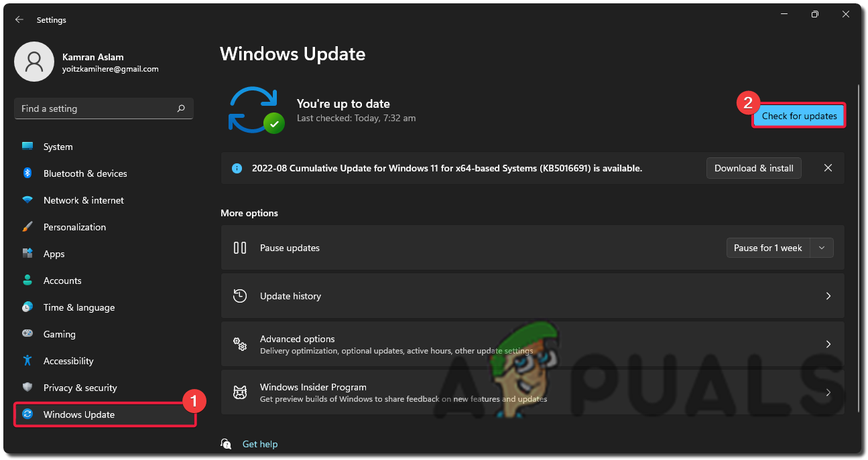This screenshot has height=460, width=868.
Task: Click the Windows Insider Program cat icon
Action: [240, 392]
